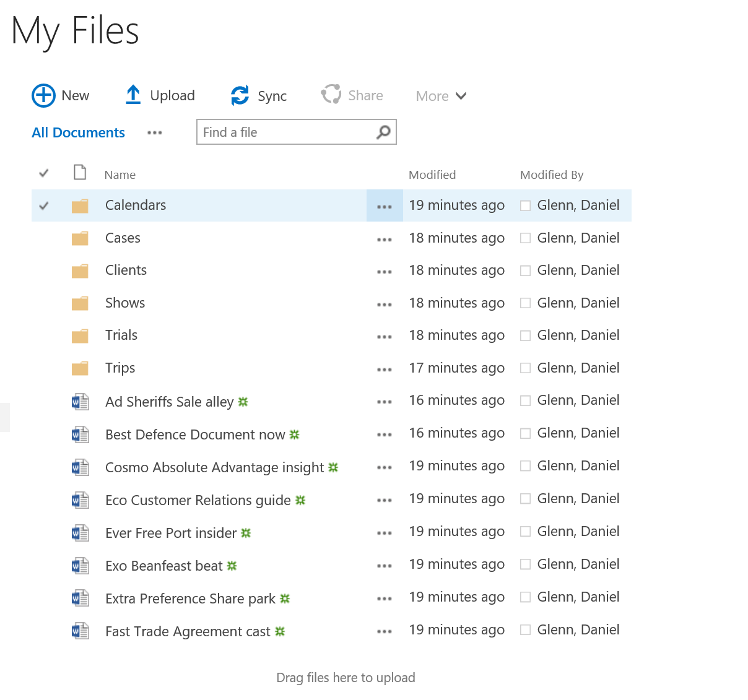
Task: Click the search magnifier icon
Action: (383, 132)
